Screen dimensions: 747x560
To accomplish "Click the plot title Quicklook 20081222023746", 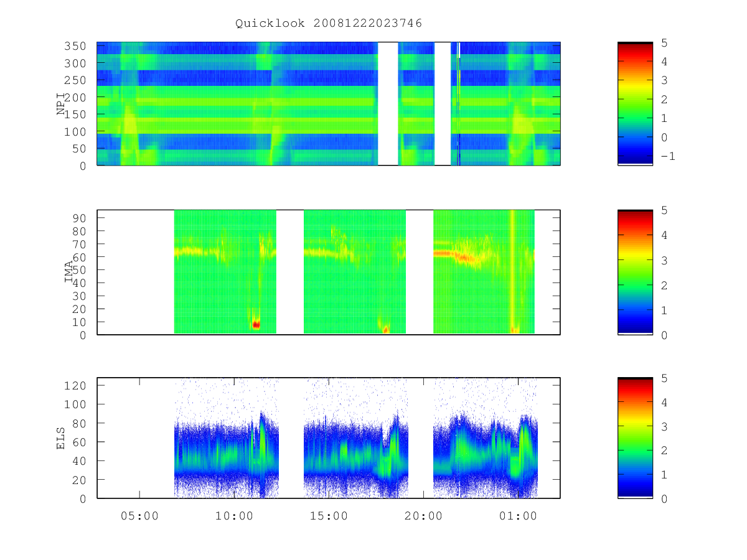I will point(329,24).
